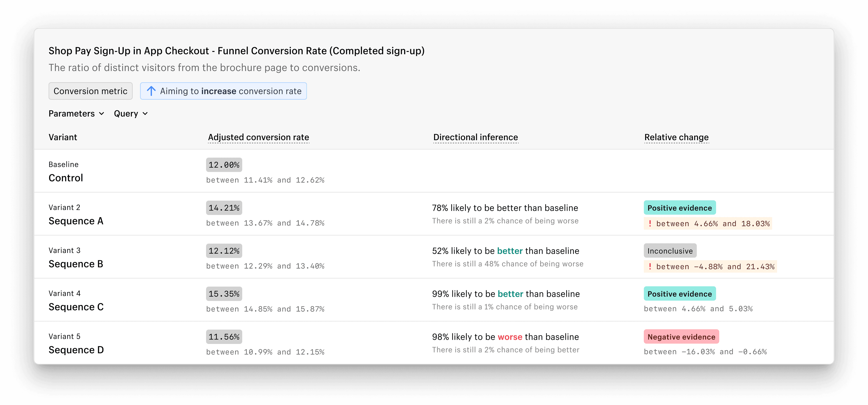Viewport: 868px width, 405px height.
Task: Click the blue upward arrow icon
Action: tap(151, 91)
